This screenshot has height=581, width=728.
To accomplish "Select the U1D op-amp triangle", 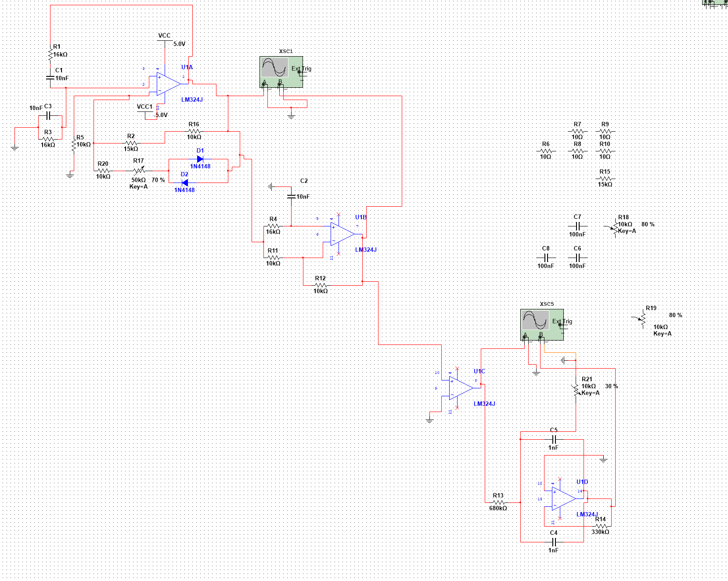I will click(563, 499).
